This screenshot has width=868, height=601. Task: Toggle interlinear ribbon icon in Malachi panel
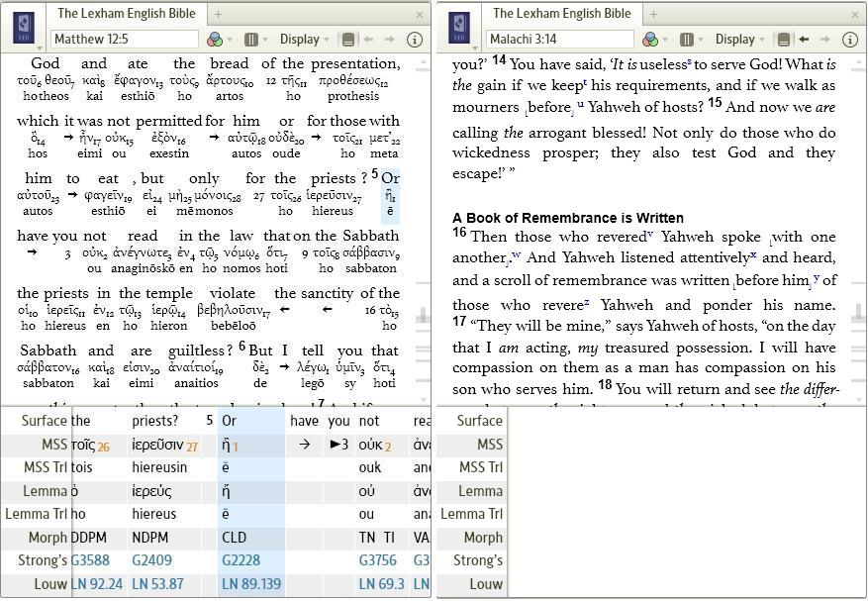tap(783, 40)
